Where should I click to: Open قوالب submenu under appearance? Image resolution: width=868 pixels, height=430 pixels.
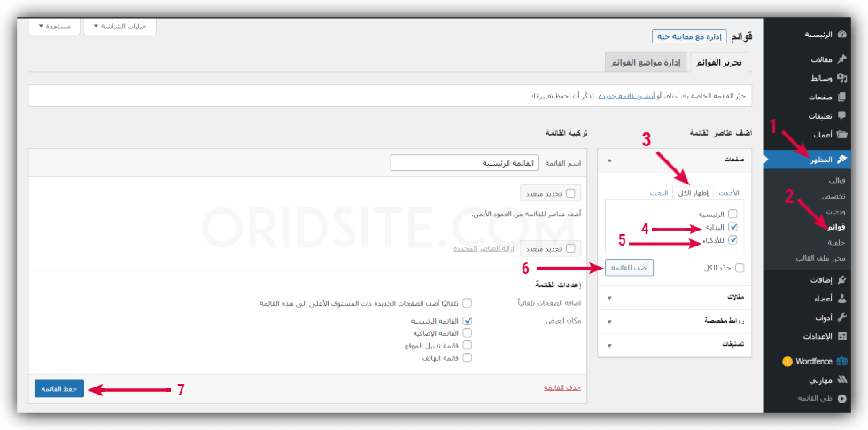(x=836, y=181)
